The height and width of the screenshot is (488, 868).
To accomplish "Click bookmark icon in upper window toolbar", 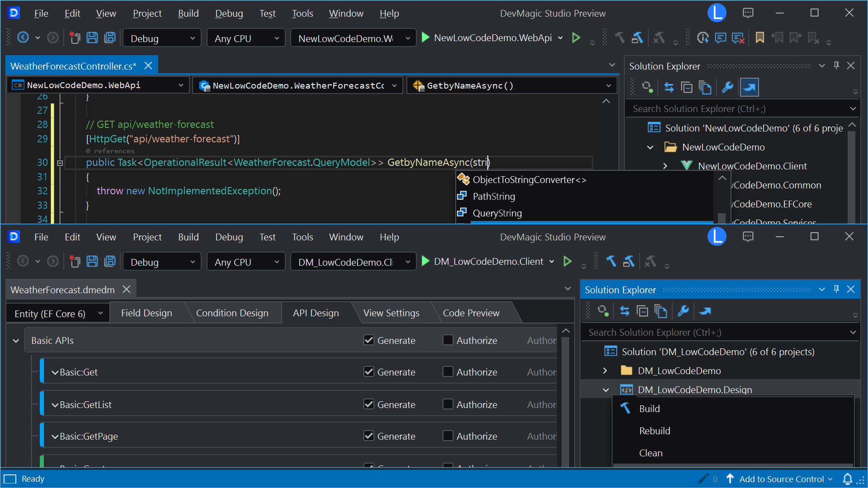I will point(759,38).
